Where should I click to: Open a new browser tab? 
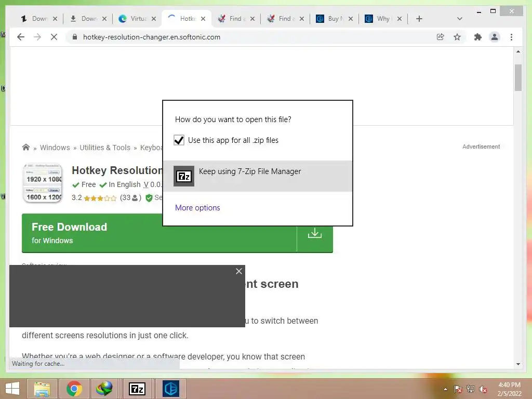[419, 19]
